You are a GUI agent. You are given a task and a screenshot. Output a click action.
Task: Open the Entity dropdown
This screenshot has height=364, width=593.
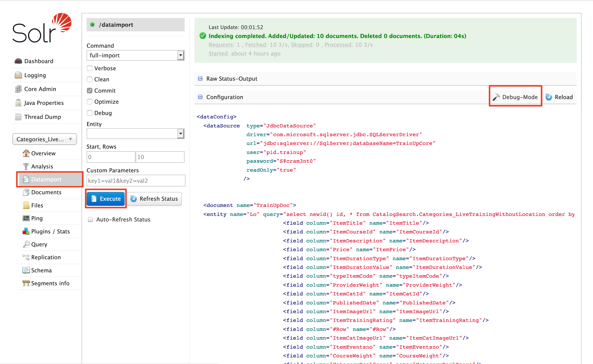click(135, 134)
